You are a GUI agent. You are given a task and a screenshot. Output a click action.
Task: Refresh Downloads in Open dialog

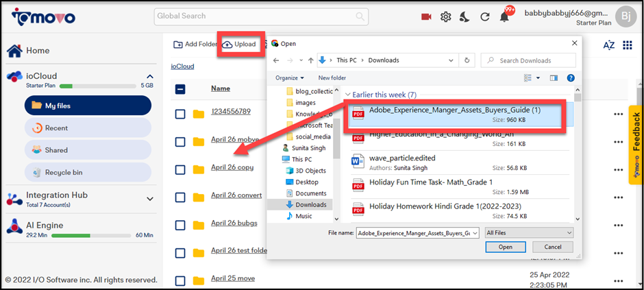pos(467,60)
